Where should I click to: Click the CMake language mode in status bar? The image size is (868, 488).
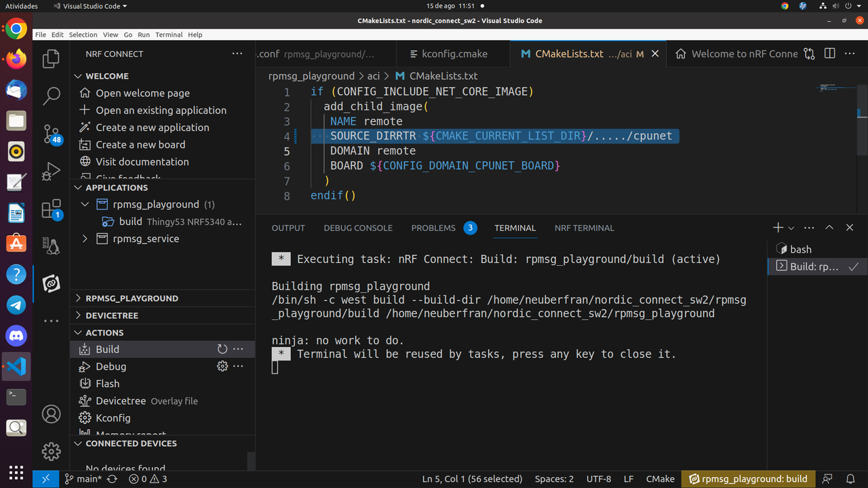click(x=660, y=479)
